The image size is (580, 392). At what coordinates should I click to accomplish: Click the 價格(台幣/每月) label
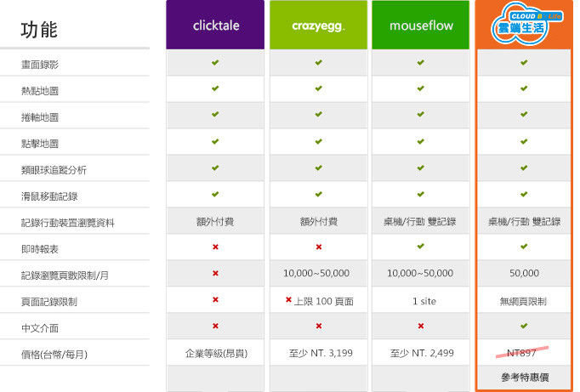54,355
